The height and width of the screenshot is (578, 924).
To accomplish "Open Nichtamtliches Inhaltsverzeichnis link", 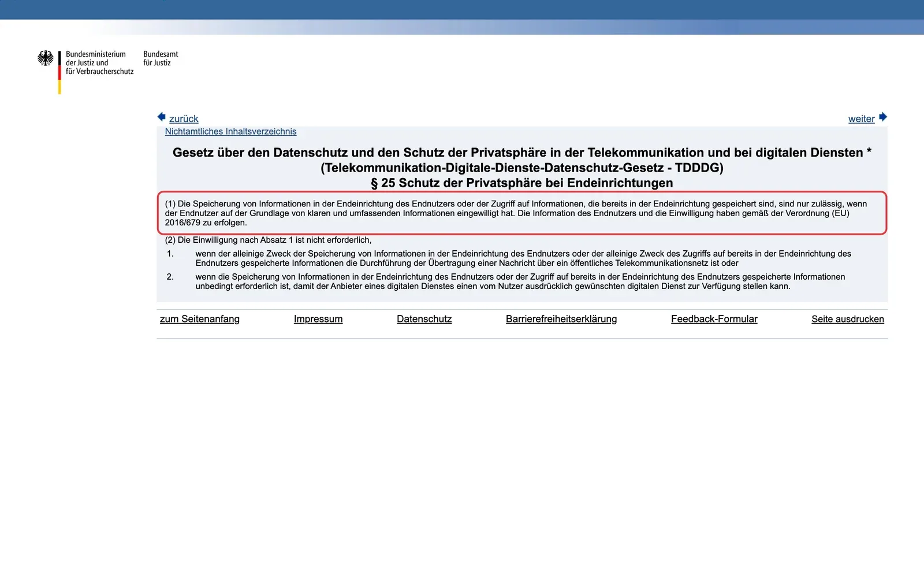I will pos(230,132).
